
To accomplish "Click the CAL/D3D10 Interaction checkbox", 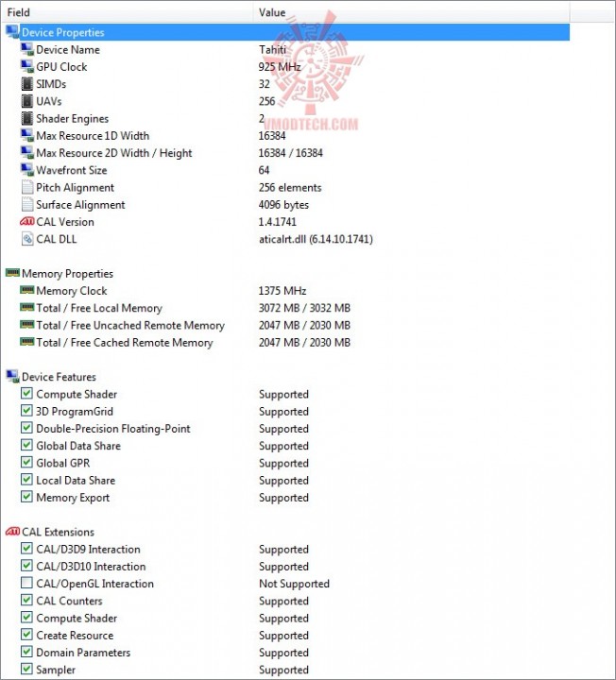I will [26, 566].
